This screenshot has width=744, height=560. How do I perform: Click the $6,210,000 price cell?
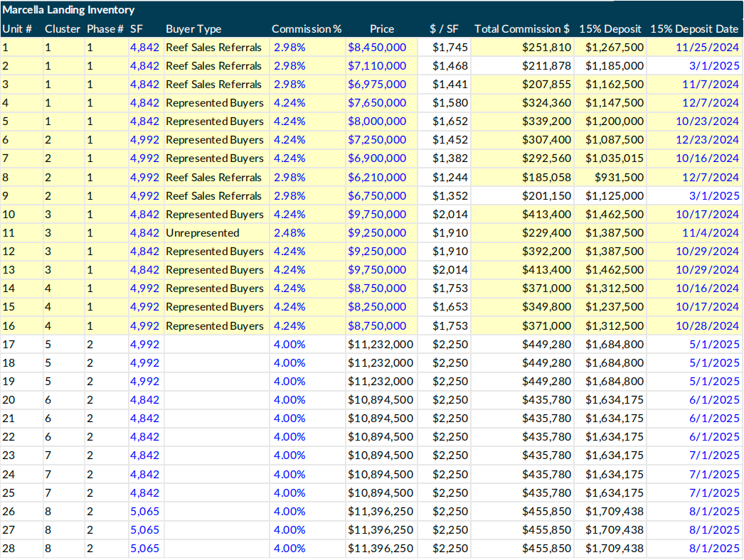[x=377, y=177]
